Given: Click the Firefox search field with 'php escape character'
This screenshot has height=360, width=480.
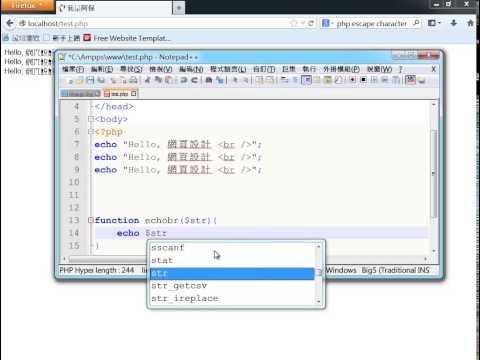Looking at the screenshot, I should [372, 24].
